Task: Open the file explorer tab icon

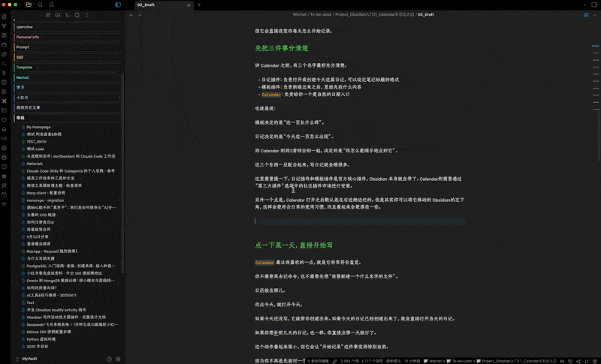Action: coord(29,5)
